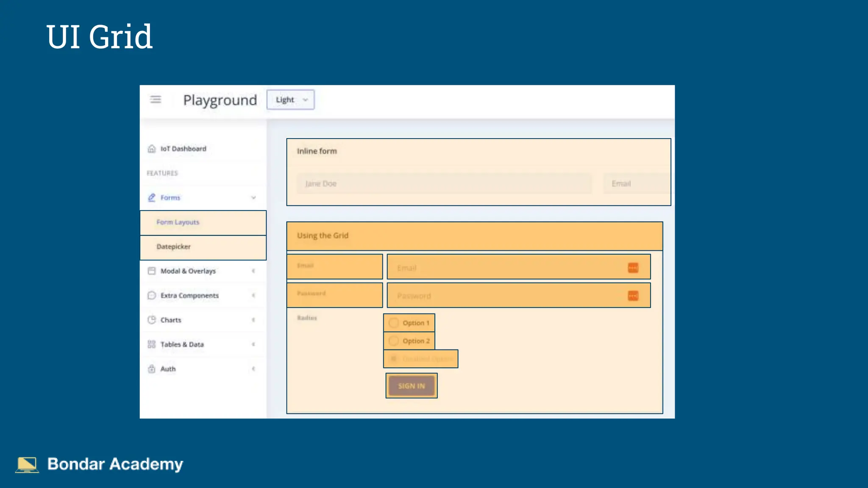Open the Form Layouts menu item
This screenshot has width=868, height=488.
point(178,222)
